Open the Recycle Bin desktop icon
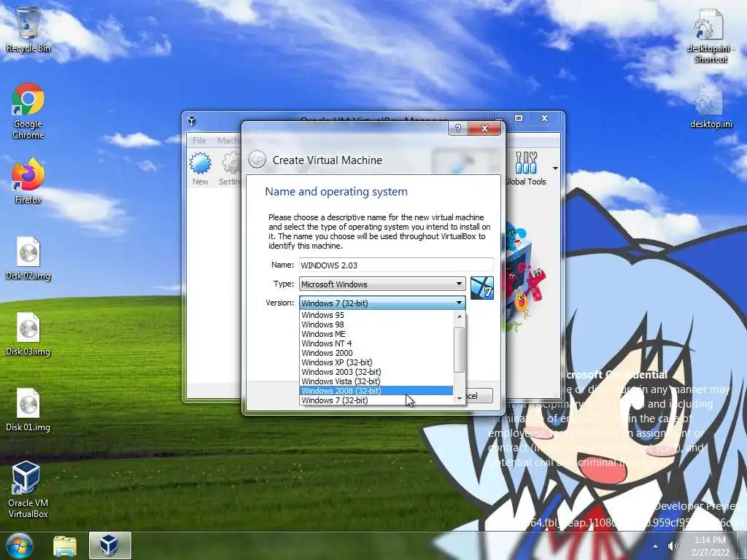Image resolution: width=747 pixels, height=560 pixels. coord(28,29)
